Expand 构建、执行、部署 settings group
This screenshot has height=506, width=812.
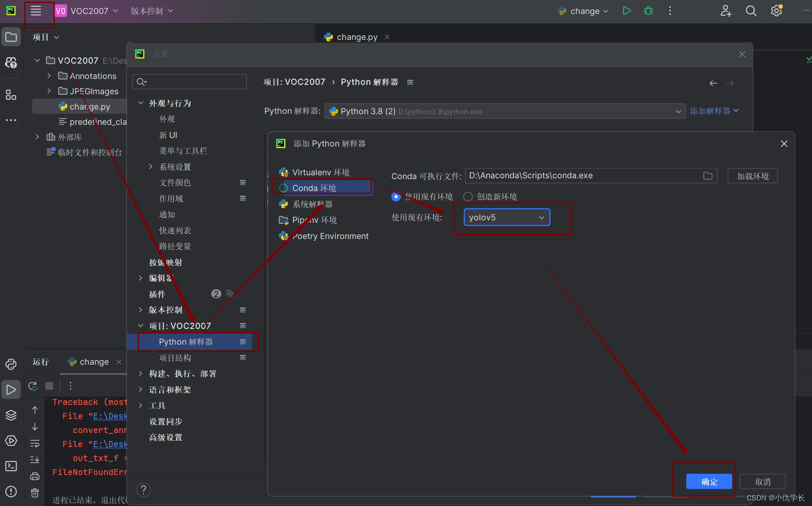pyautogui.click(x=141, y=374)
